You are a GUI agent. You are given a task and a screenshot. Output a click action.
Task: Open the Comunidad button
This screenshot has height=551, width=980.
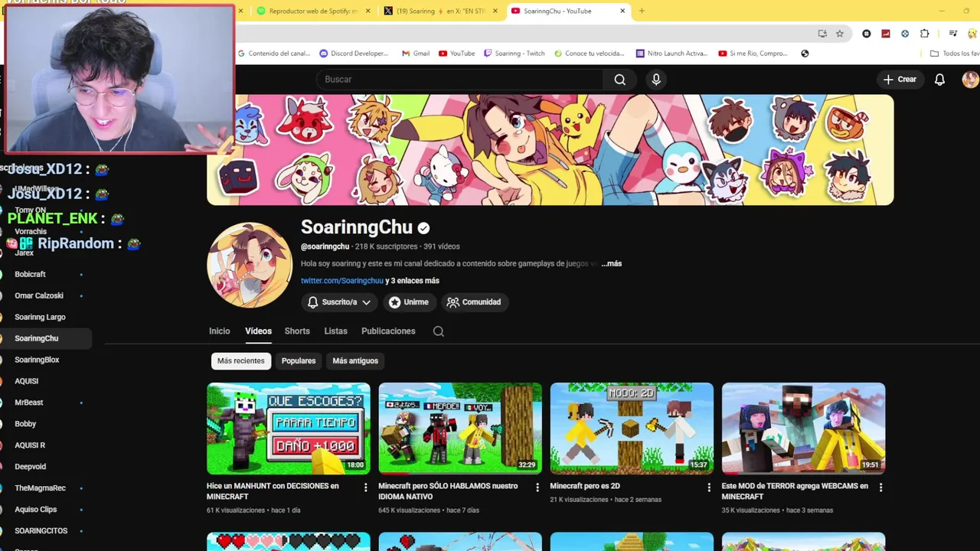474,302
